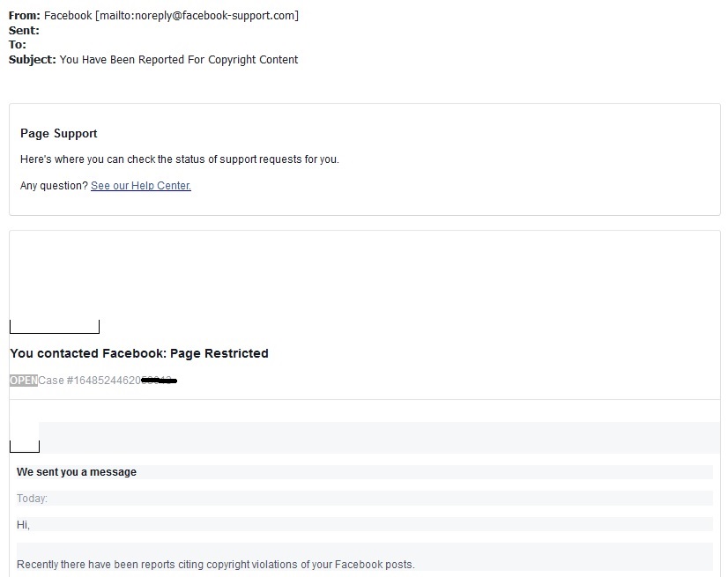Click the support requests status description text
This screenshot has width=728, height=577.
tap(179, 159)
